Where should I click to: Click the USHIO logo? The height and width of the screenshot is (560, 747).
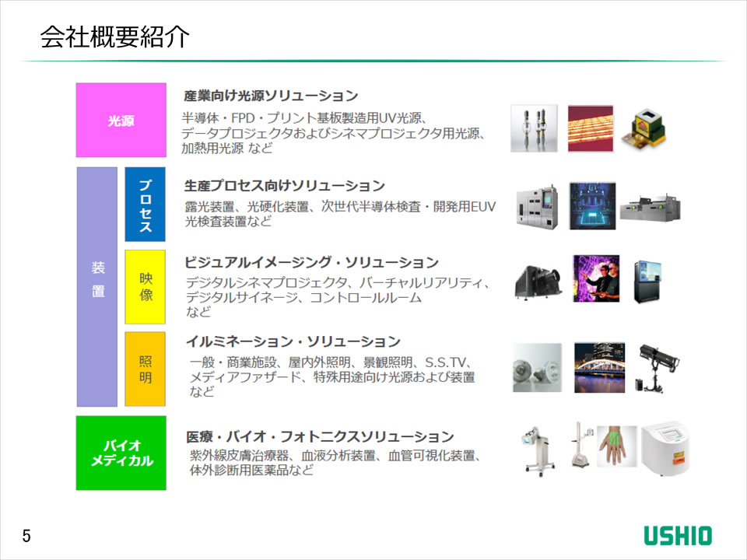[x=677, y=535]
